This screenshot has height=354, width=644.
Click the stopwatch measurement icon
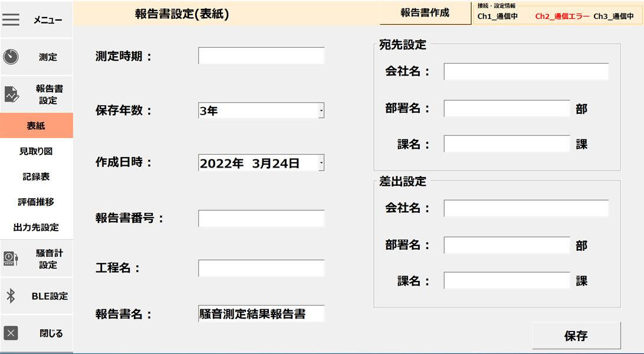(11, 57)
